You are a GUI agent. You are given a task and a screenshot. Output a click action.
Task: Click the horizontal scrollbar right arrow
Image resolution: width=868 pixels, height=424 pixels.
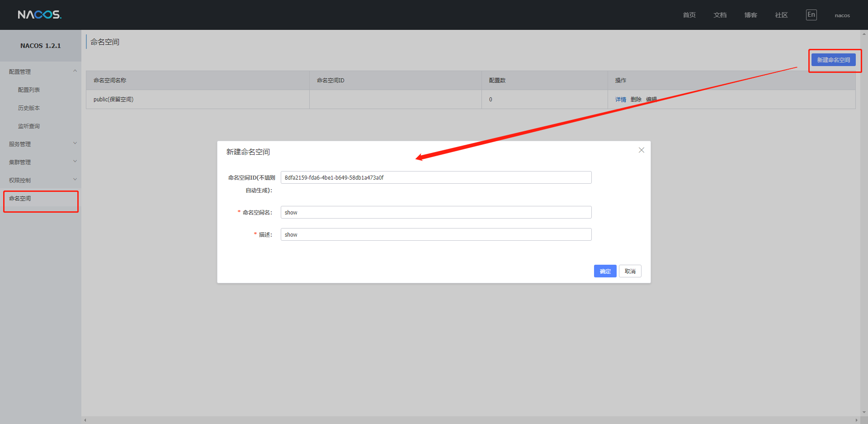pos(856,420)
